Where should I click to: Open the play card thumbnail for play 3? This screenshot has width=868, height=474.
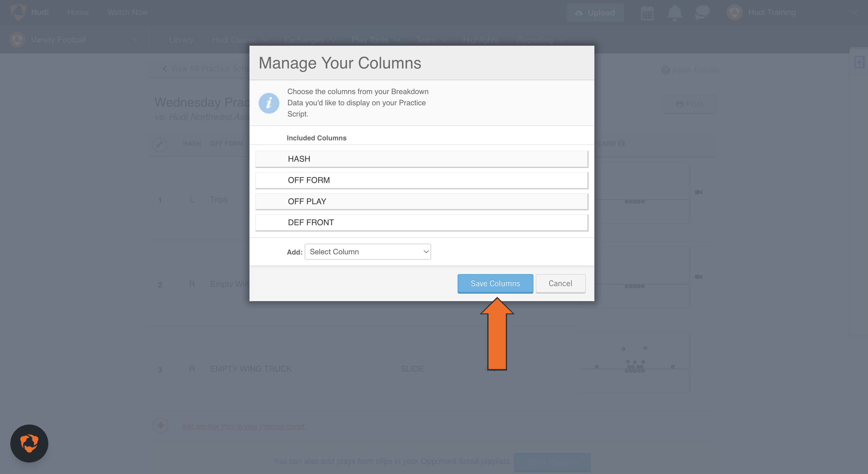(635, 362)
